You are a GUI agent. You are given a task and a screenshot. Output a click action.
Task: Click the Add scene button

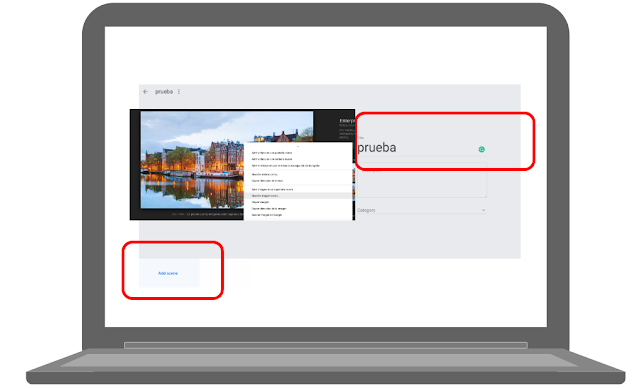169,273
